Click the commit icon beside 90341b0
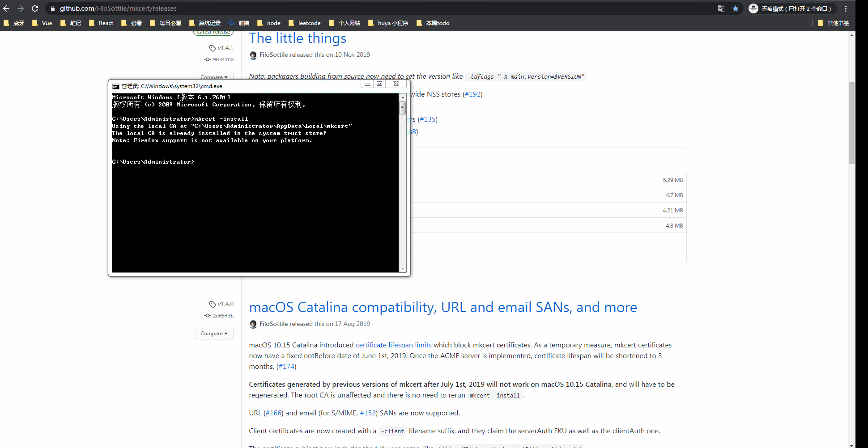 [207, 59]
